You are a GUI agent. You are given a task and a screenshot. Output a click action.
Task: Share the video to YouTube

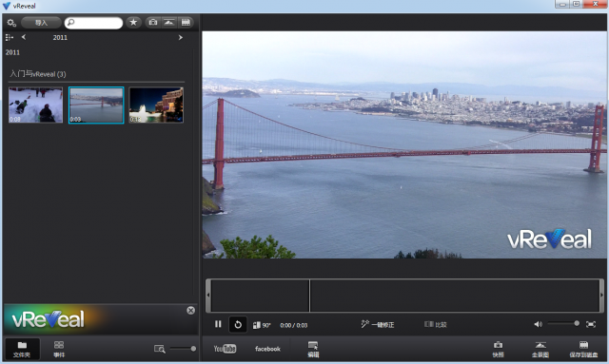pyautogui.click(x=225, y=349)
